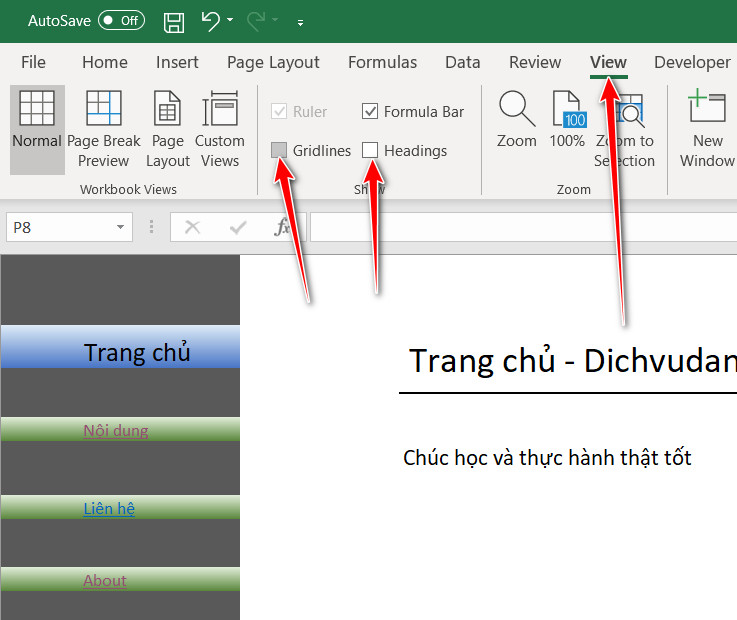The height and width of the screenshot is (620, 737).
Task: Open the Liên hệ link
Action: pos(109,508)
